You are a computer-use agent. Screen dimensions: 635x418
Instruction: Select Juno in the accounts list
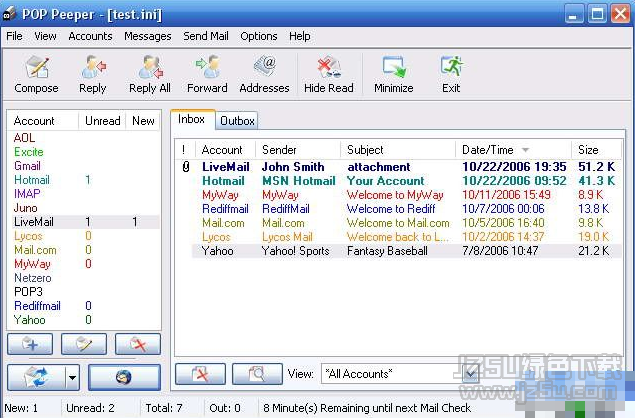coord(25,208)
